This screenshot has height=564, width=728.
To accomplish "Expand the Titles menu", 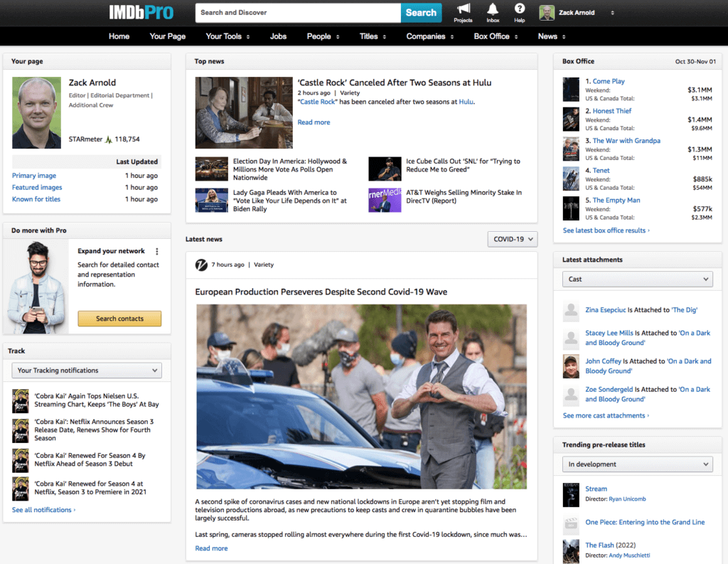I will (x=373, y=36).
